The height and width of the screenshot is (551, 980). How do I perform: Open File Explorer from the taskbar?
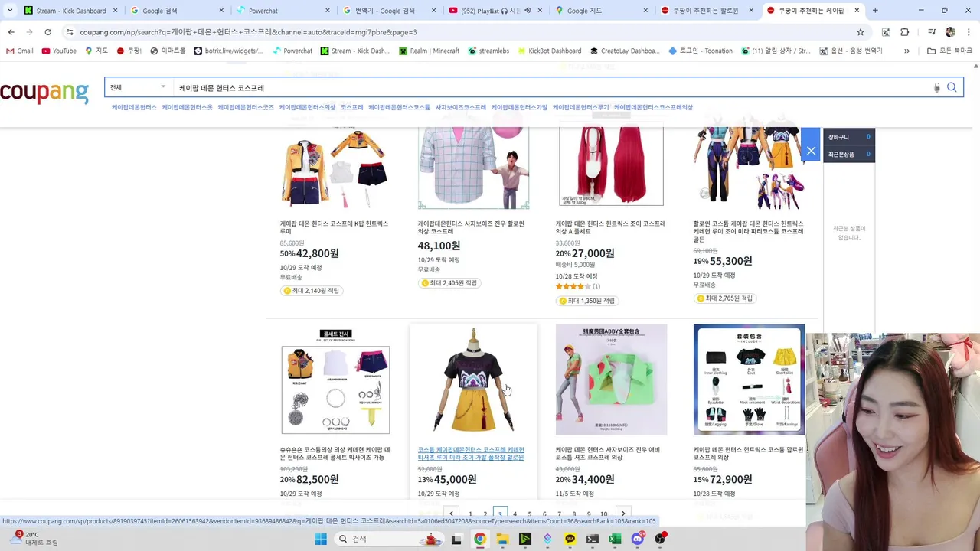point(502,539)
